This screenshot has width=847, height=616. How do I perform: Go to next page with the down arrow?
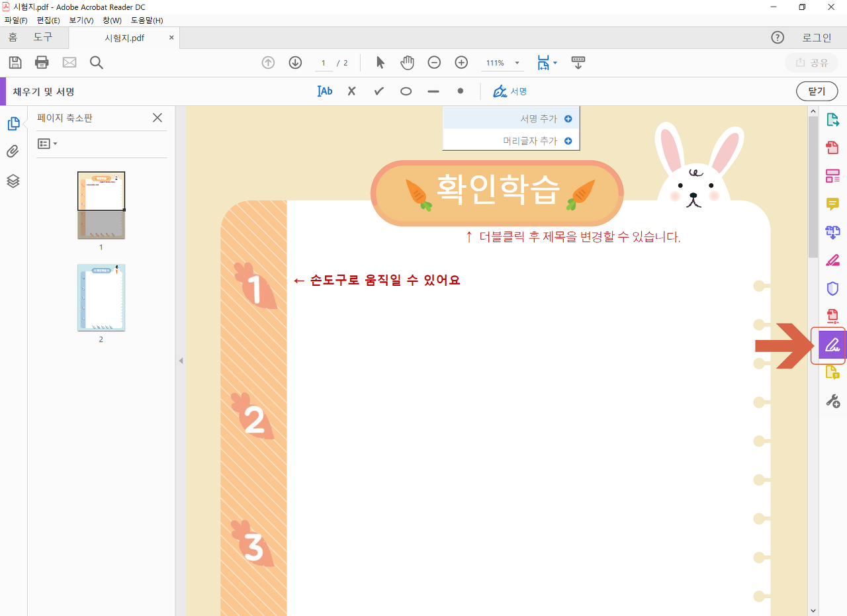click(295, 63)
